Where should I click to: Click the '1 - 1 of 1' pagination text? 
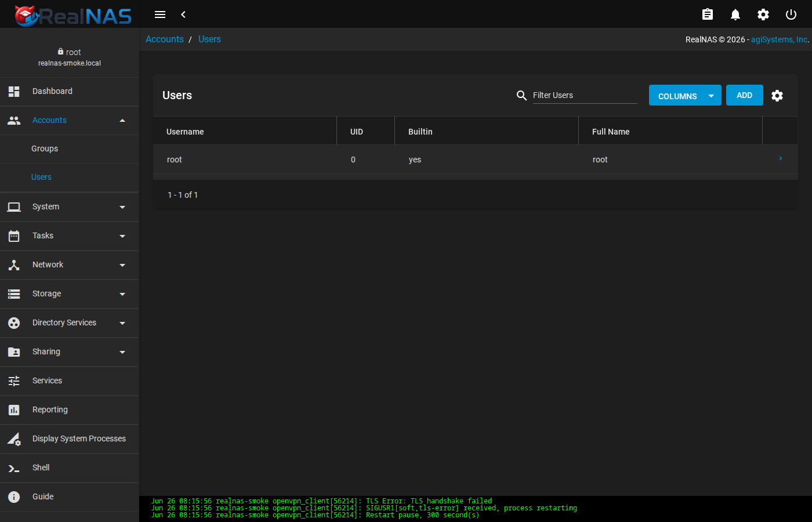pos(183,195)
